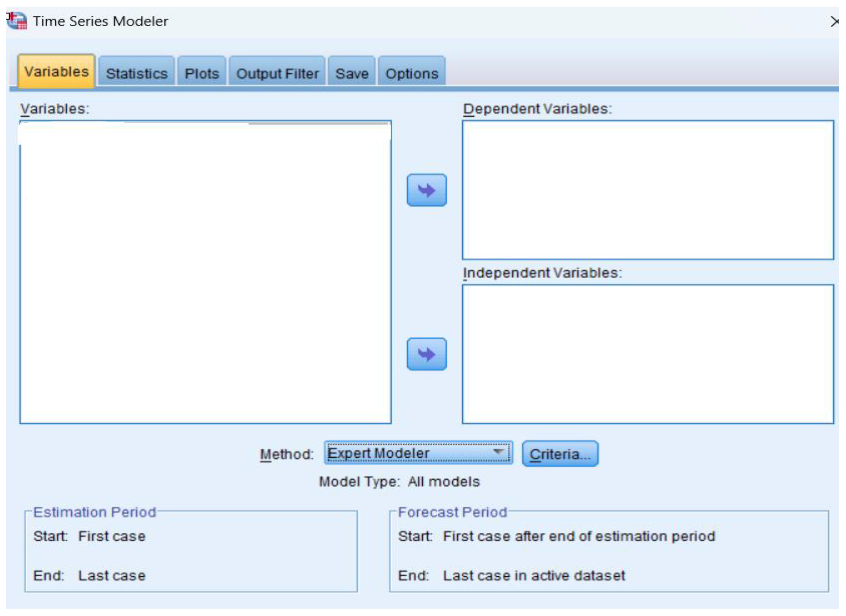
Task: Move variable to Independent Variables with arrow
Action: coord(426,354)
